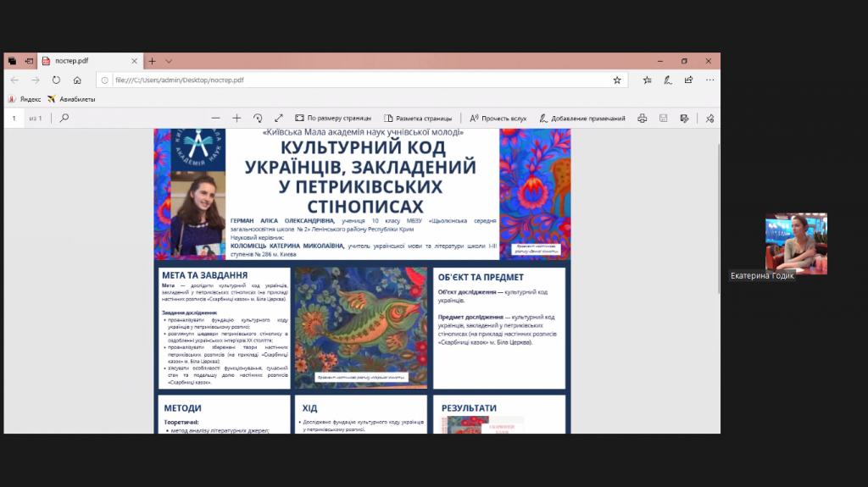
Task: Click По размеру страницы fit button
Action: (333, 118)
